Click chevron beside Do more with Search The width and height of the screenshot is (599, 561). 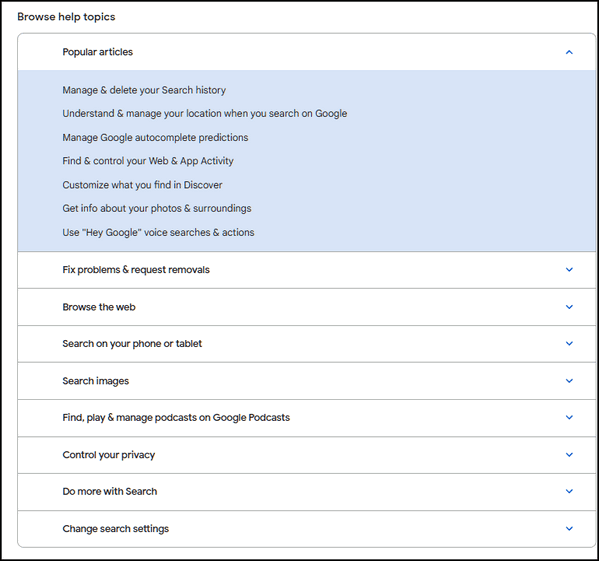(x=569, y=491)
